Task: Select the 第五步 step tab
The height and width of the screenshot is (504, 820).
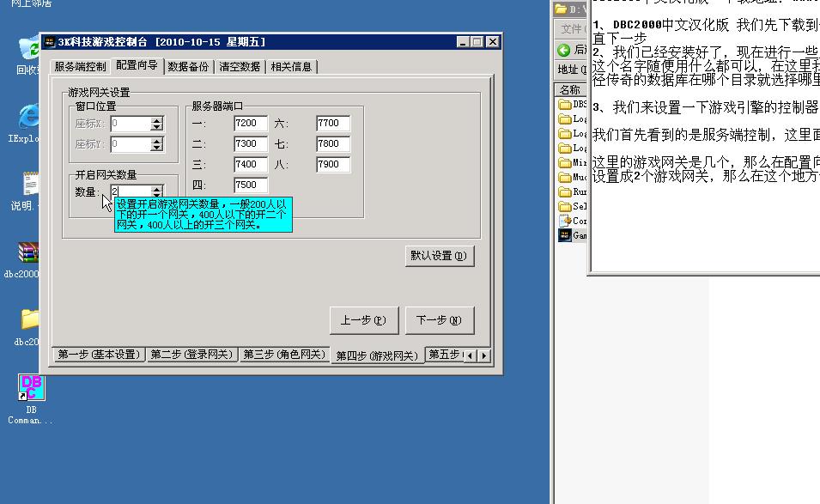Action: click(445, 355)
